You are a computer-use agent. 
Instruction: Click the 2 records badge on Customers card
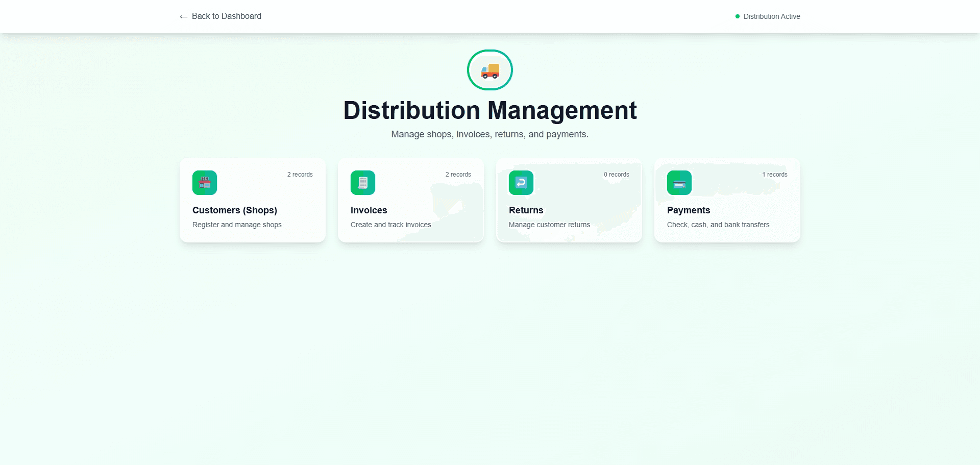tap(300, 174)
